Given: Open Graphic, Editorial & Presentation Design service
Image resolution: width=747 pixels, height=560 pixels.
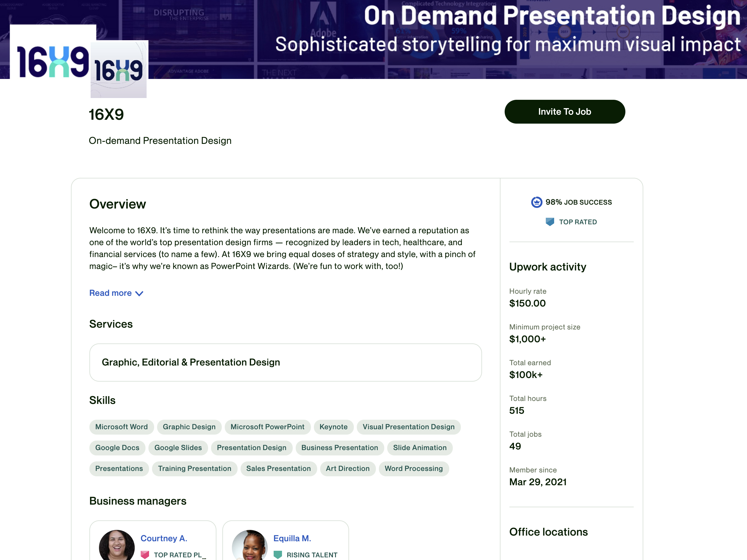Looking at the screenshot, I should [x=285, y=363].
